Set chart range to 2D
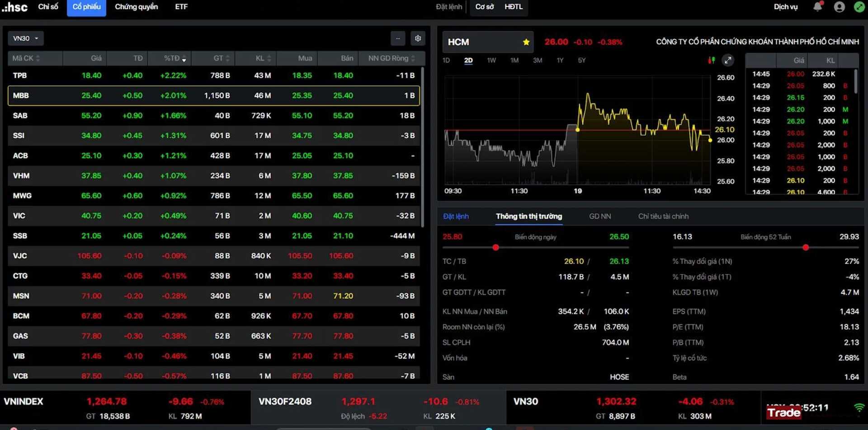 click(x=468, y=60)
